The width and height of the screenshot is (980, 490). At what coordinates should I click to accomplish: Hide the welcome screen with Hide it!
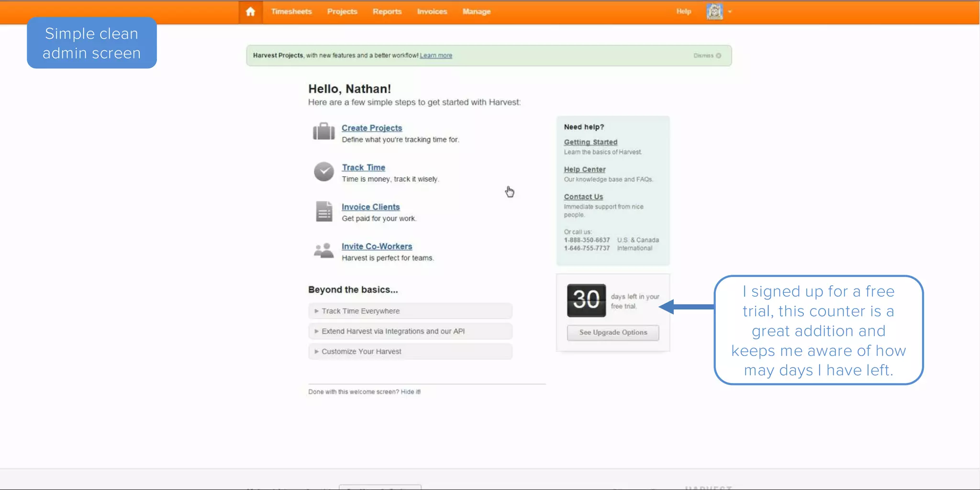pos(411,392)
